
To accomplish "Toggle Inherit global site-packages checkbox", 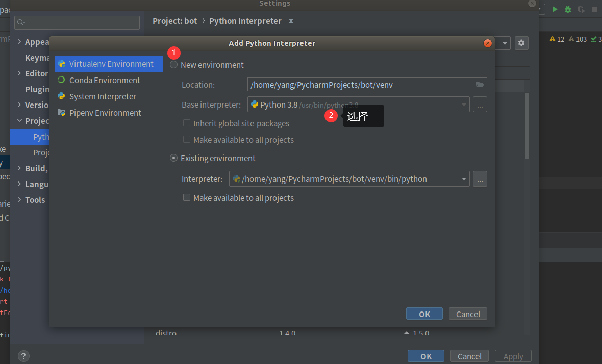I will (187, 123).
